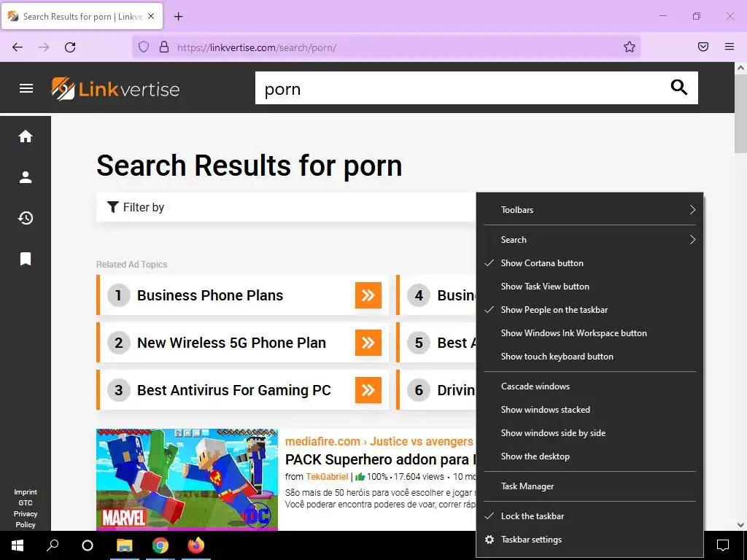Viewport: 747px width, 560px height.
Task: Click the browser back arrow
Action: [18, 47]
